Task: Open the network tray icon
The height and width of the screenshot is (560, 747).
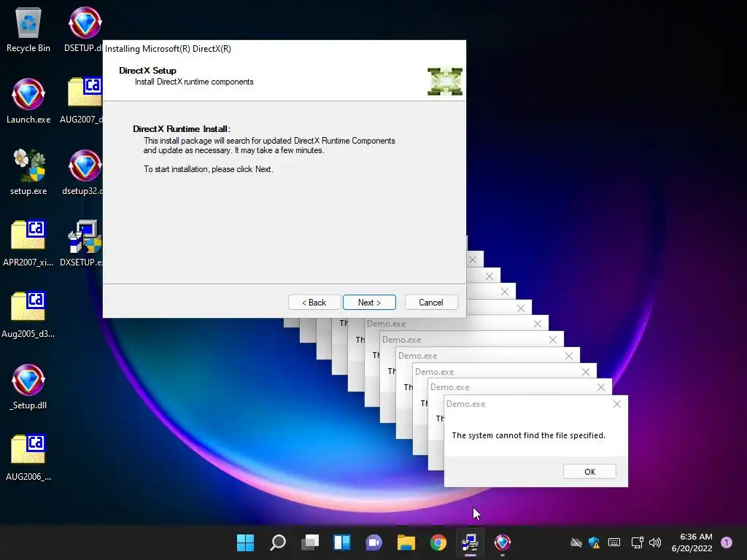Action: 637,542
